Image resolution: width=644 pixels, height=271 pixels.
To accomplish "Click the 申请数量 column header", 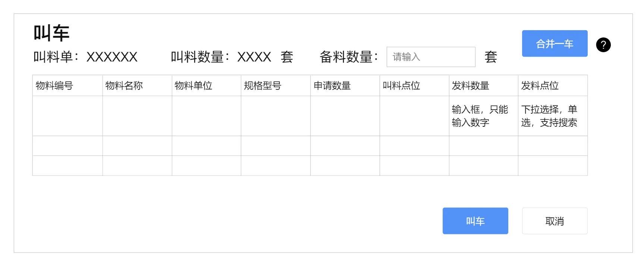I will [x=345, y=85].
